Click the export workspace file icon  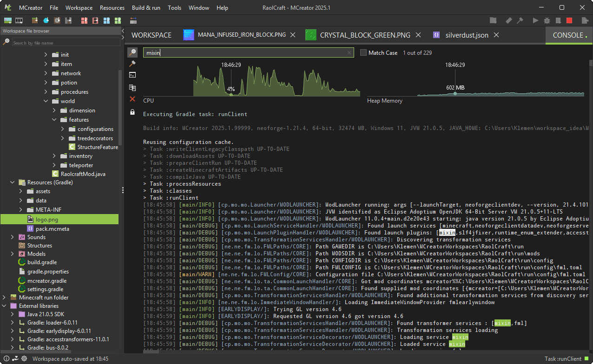pos(585,20)
